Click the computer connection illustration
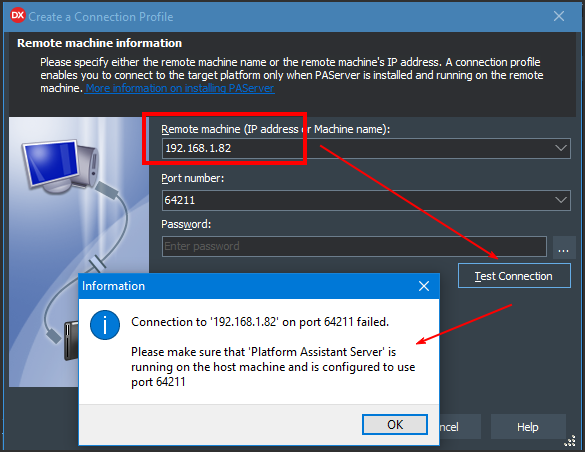 pyautogui.click(x=79, y=252)
